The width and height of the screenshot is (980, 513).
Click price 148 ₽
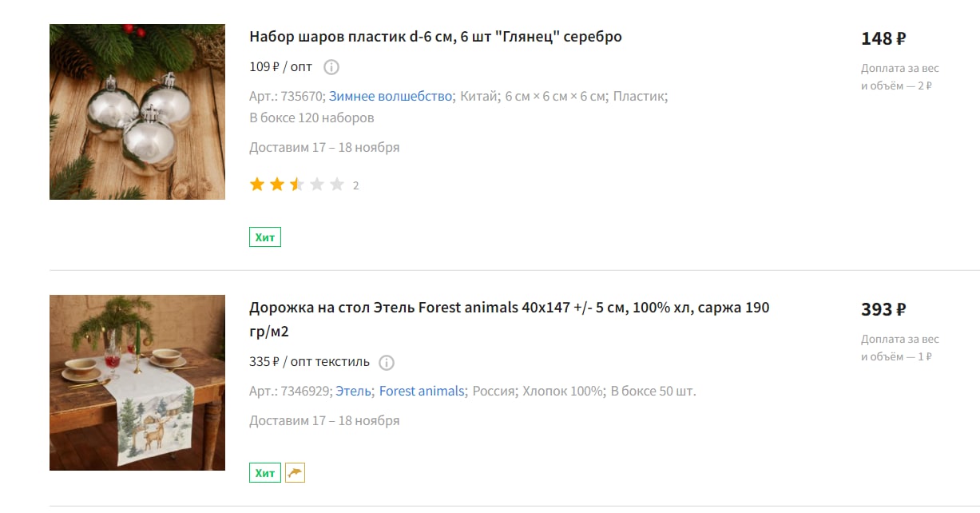pyautogui.click(x=883, y=38)
